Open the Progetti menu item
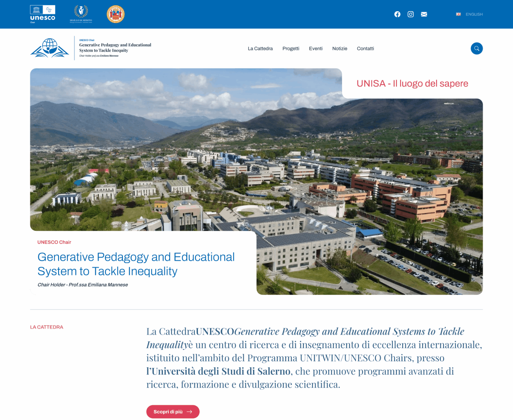 [x=291, y=48]
